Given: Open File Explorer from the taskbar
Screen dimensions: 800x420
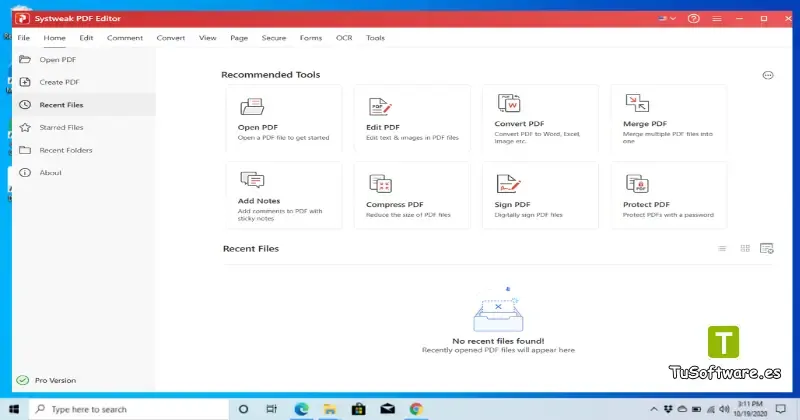Looking at the screenshot, I should point(330,409).
